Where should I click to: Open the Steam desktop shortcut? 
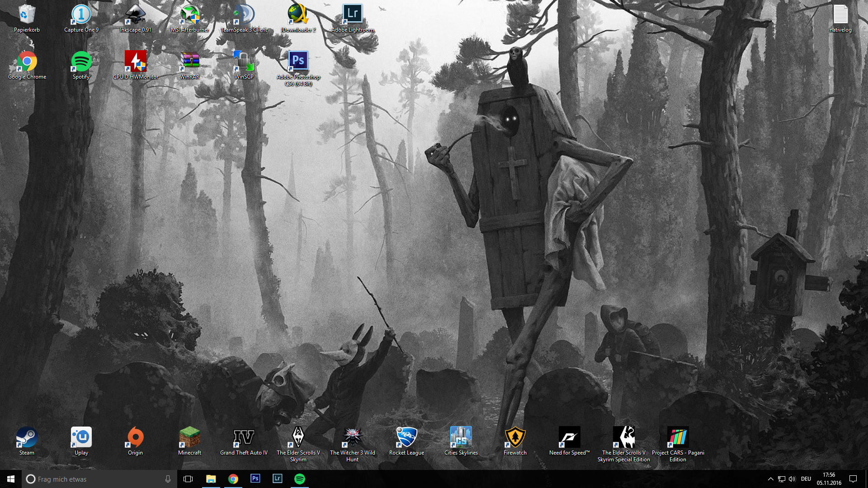tap(27, 437)
